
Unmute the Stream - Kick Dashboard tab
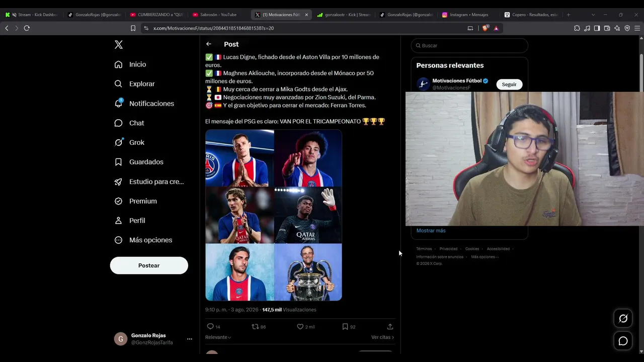[x=14, y=15]
